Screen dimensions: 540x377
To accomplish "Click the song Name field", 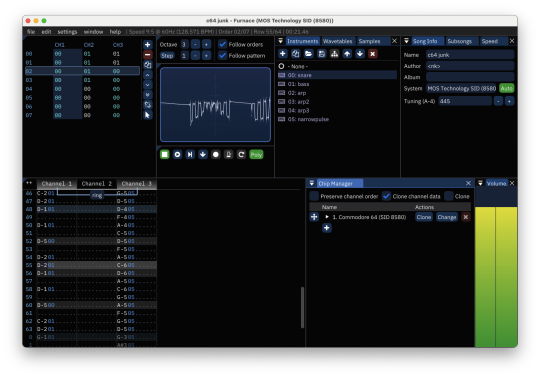I will [x=470, y=55].
